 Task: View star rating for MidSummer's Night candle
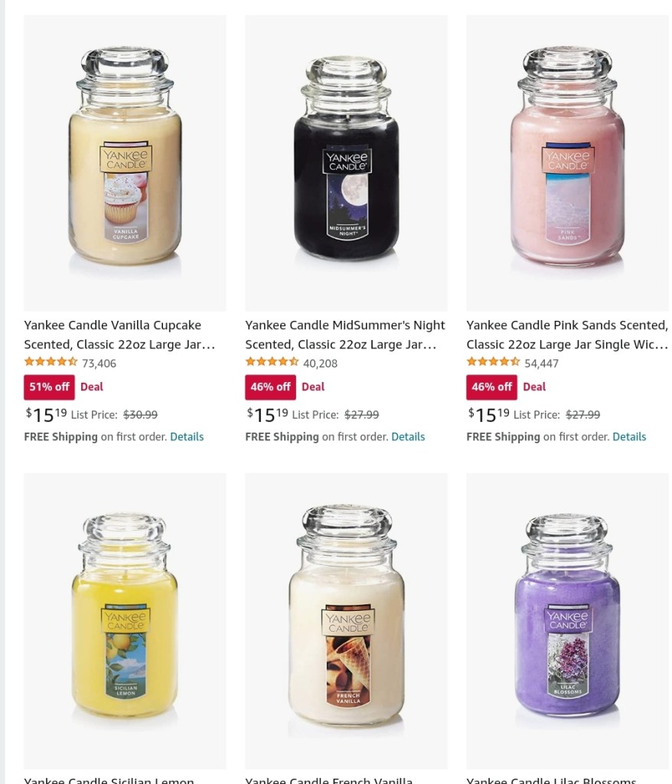272,361
